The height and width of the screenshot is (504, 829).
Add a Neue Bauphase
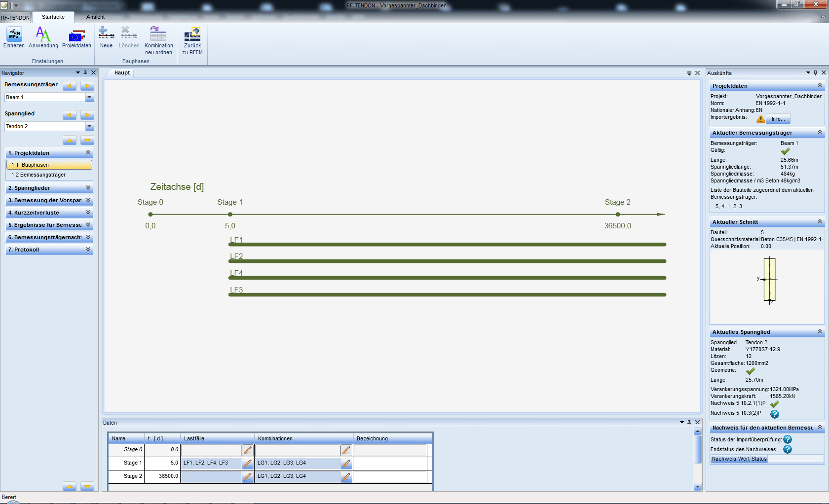106,37
